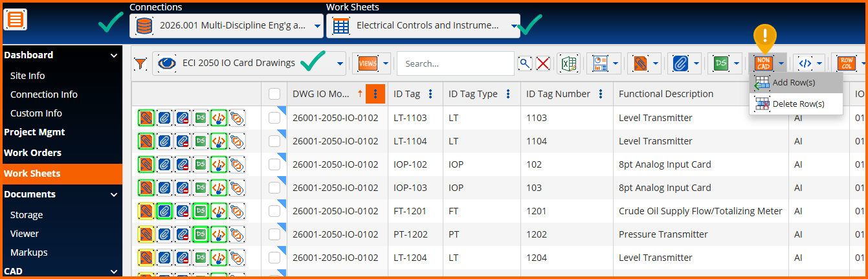Click orange tag icon in FT-1201 row
This screenshot has height=279, width=868.
(237, 211)
